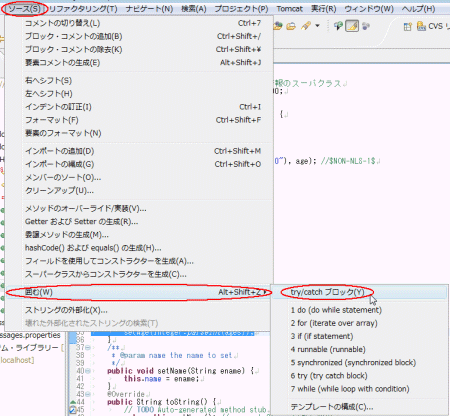Collapse the annotation fold at line 43
This screenshot has height=416, width=450.
pos(88,394)
